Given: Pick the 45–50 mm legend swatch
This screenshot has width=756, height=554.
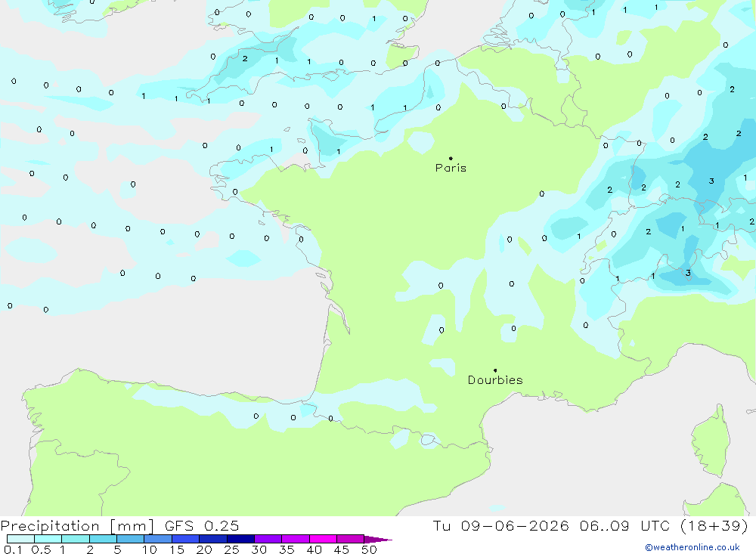Looking at the screenshot, I should click(x=351, y=539).
